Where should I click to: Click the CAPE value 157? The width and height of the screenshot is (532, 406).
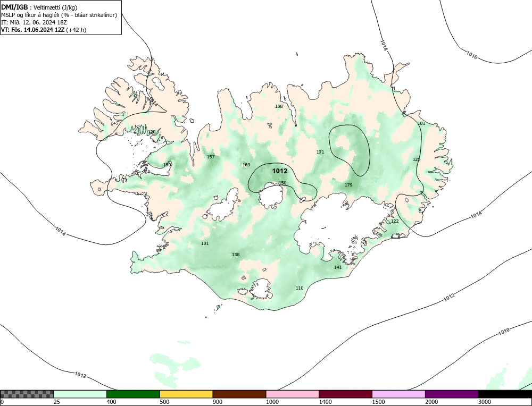[x=211, y=157]
